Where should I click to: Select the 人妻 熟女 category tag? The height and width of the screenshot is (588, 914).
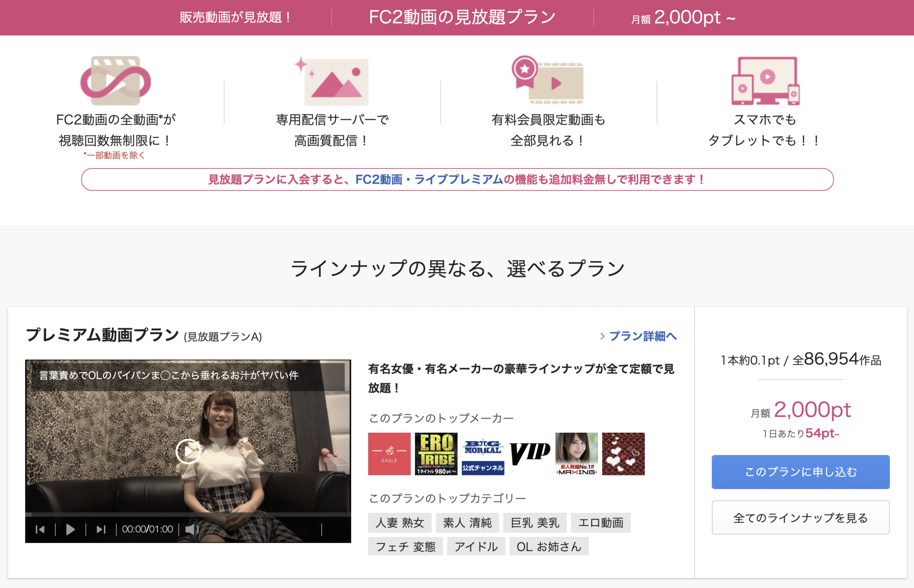400,522
